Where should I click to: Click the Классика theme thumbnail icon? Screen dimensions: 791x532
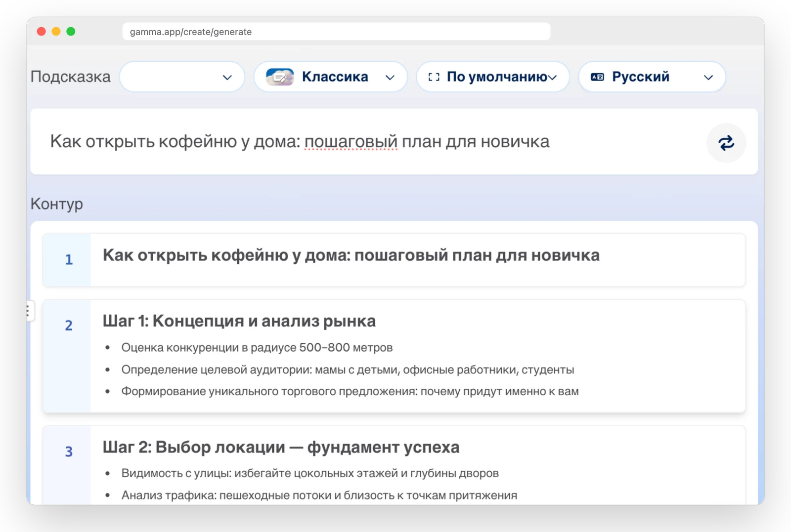click(280, 77)
